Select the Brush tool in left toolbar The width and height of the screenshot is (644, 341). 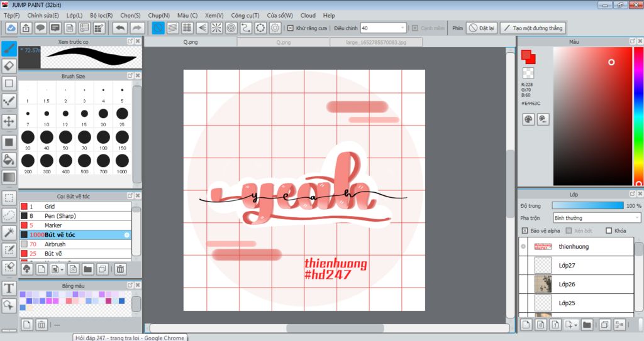point(9,48)
